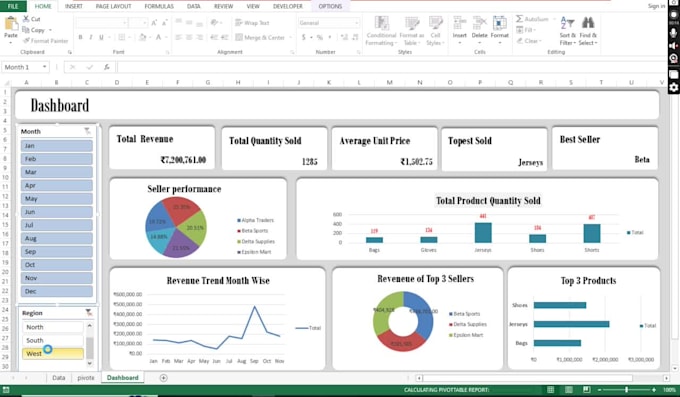Click the microphone icon in recorder sidebar
The image size is (680, 397).
coord(673,33)
